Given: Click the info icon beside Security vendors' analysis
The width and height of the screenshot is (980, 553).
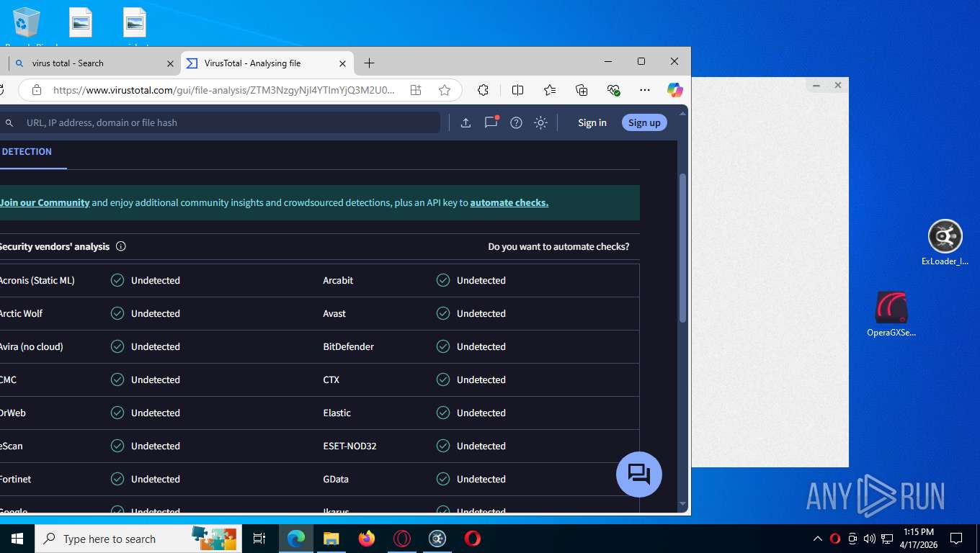Looking at the screenshot, I should 121,246.
